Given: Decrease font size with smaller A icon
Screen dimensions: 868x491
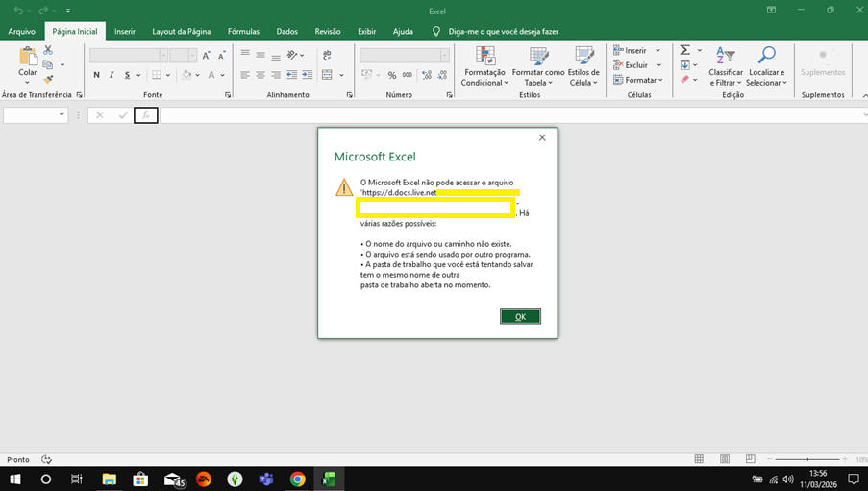Looking at the screenshot, I should pyautogui.click(x=221, y=56).
